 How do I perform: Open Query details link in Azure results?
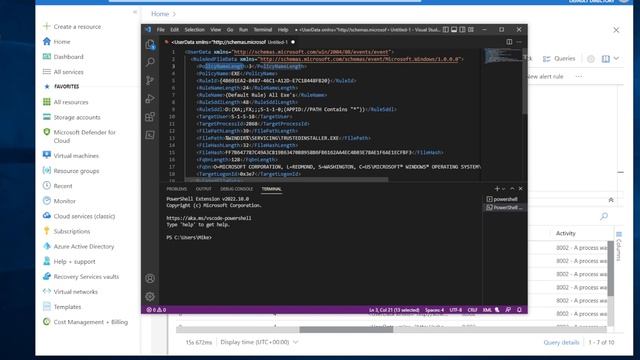(x=561, y=342)
